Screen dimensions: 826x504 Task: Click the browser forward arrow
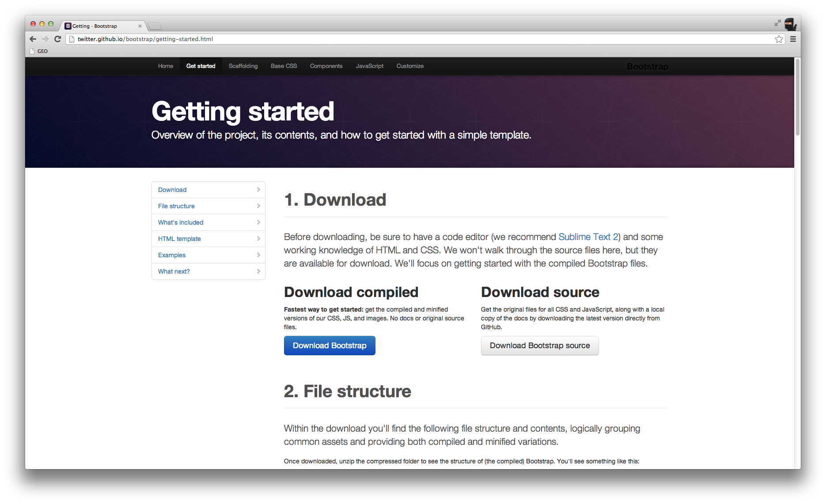[x=45, y=39]
